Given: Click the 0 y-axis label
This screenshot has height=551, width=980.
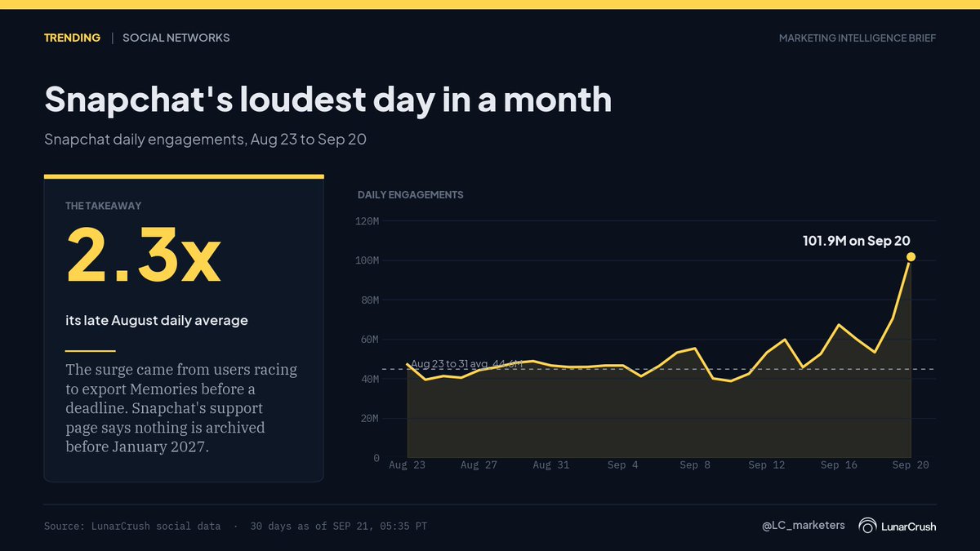Looking at the screenshot, I should [376, 459].
